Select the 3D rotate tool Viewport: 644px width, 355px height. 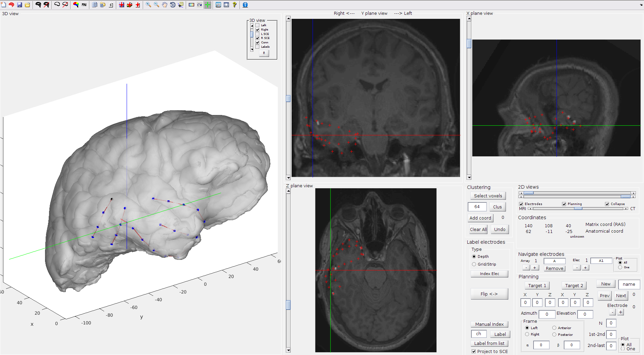tap(172, 5)
